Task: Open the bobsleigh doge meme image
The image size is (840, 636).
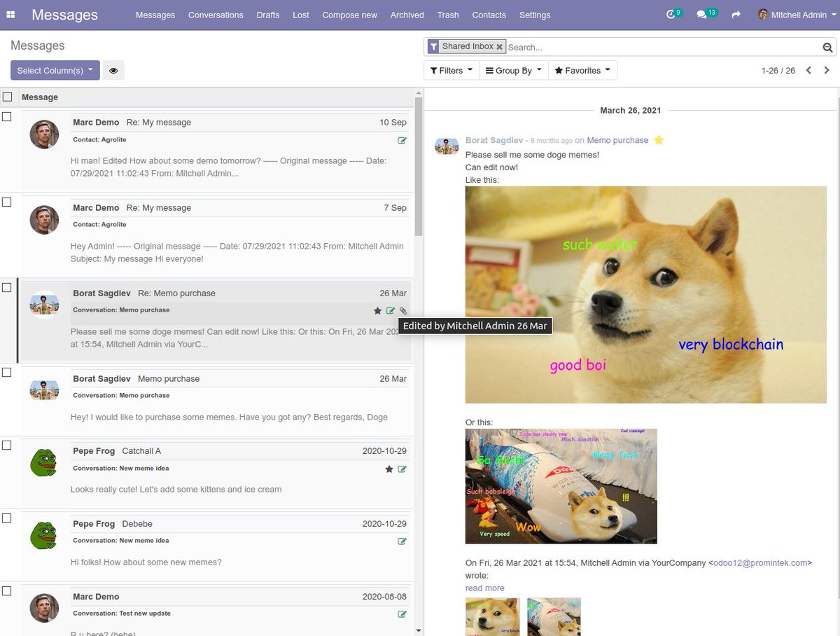Action: click(561, 486)
